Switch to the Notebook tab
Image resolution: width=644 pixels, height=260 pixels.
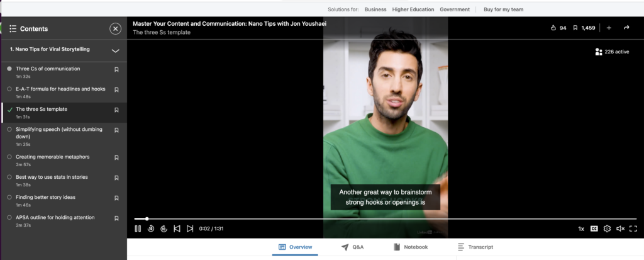pyautogui.click(x=410, y=247)
